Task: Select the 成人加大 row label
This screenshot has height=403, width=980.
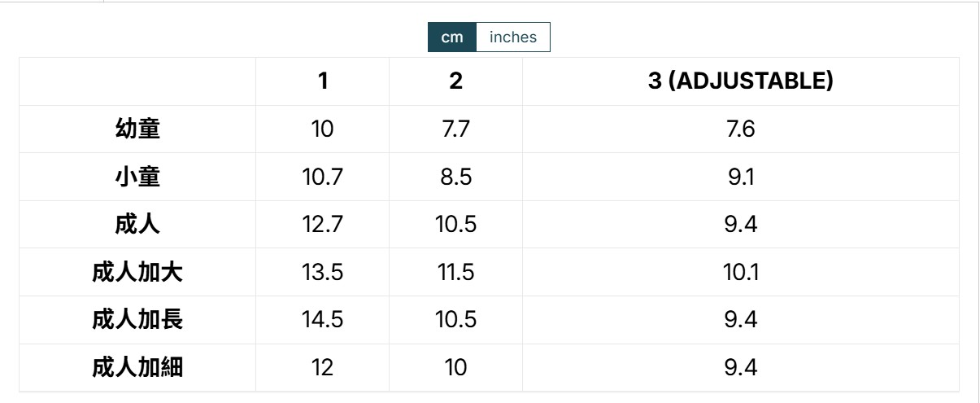Action: click(137, 272)
